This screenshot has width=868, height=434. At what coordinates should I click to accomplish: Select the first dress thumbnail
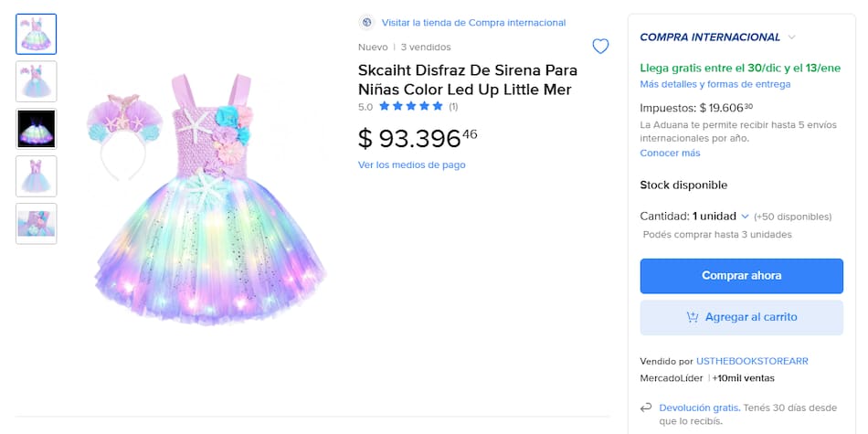tap(37, 34)
